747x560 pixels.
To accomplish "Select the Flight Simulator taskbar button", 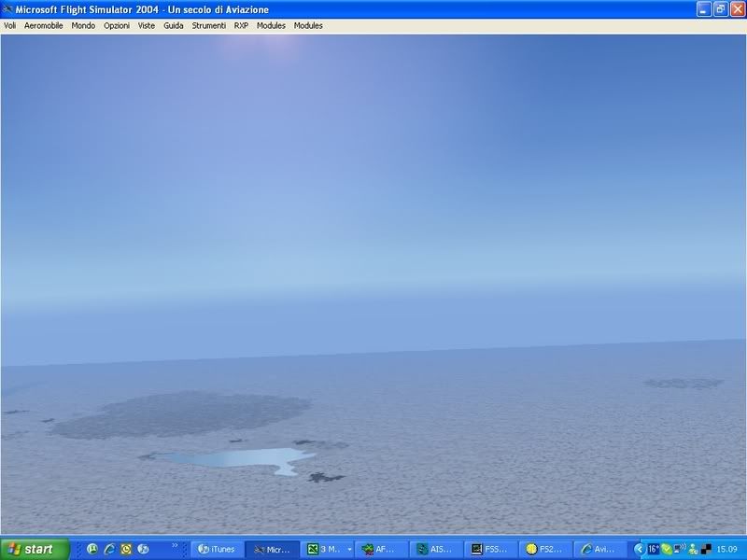I will [x=272, y=549].
